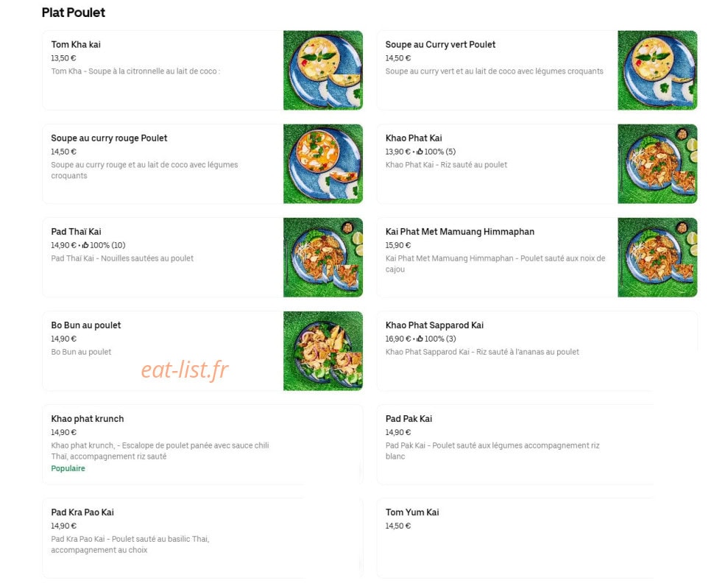The width and height of the screenshot is (728, 586).
Task: Open the Tom Kha kai item title
Action: point(76,45)
